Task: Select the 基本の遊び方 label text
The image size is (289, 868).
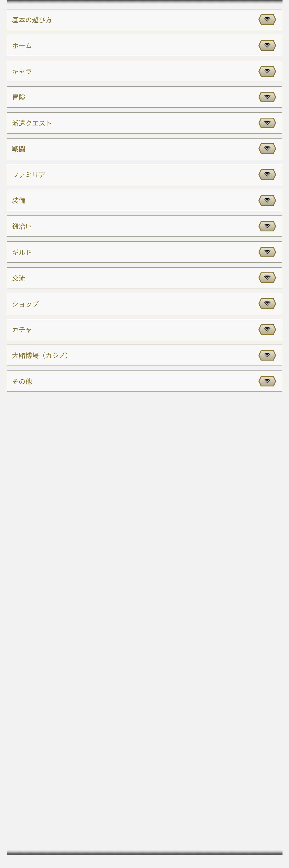Action: click(32, 20)
